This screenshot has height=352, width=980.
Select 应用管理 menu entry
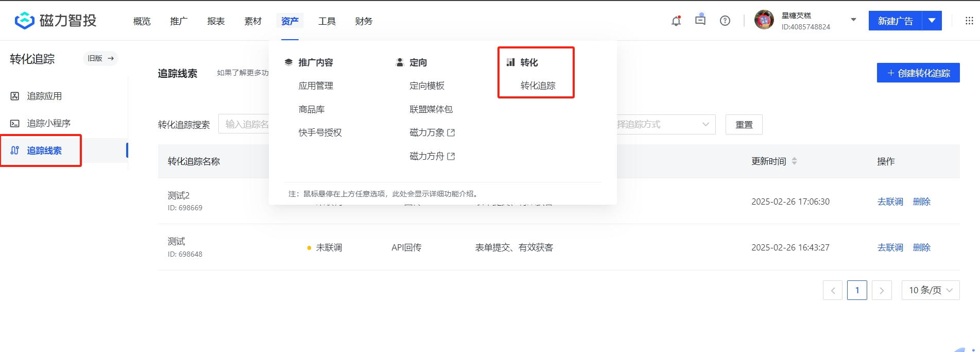(x=316, y=86)
